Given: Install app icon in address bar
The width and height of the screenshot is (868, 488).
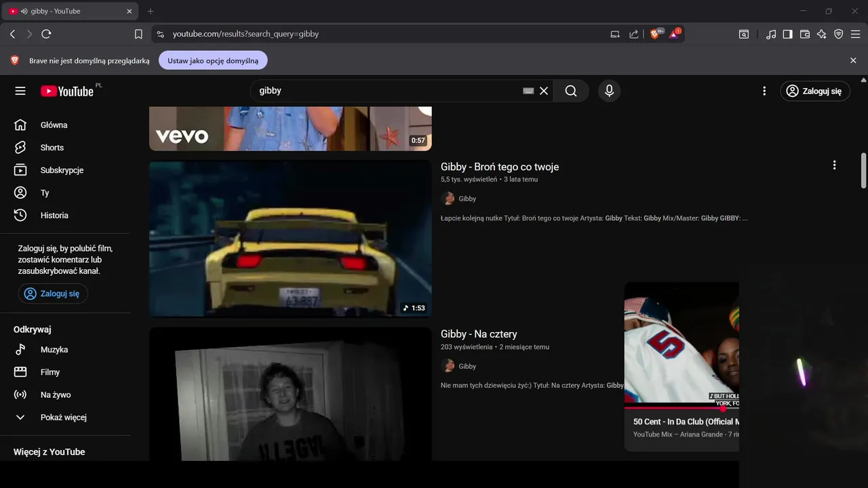Looking at the screenshot, I should (615, 34).
